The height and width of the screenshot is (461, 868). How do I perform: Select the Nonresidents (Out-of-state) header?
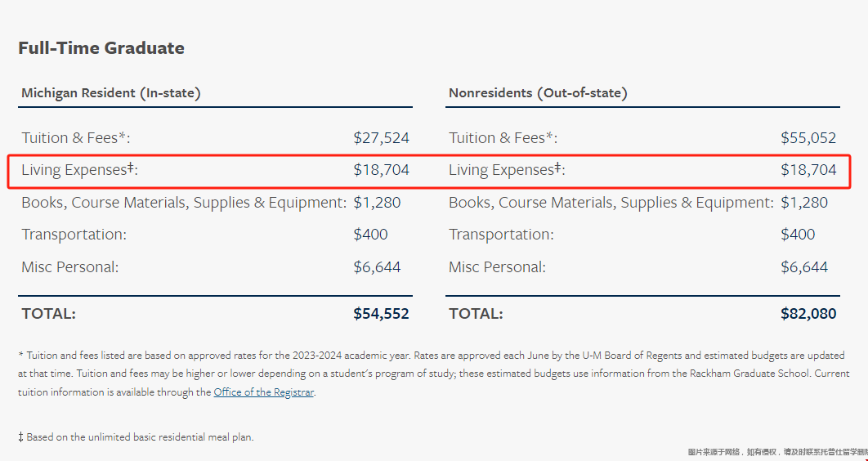538,93
